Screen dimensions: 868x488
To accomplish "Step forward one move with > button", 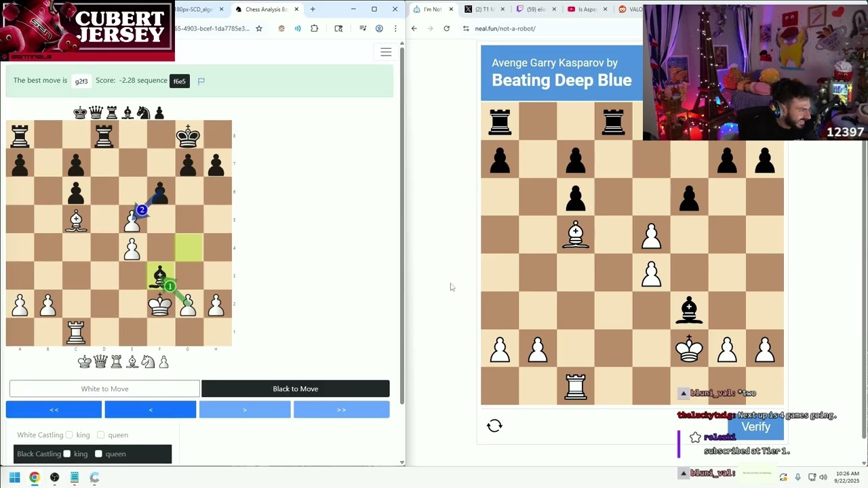I will [x=245, y=409].
